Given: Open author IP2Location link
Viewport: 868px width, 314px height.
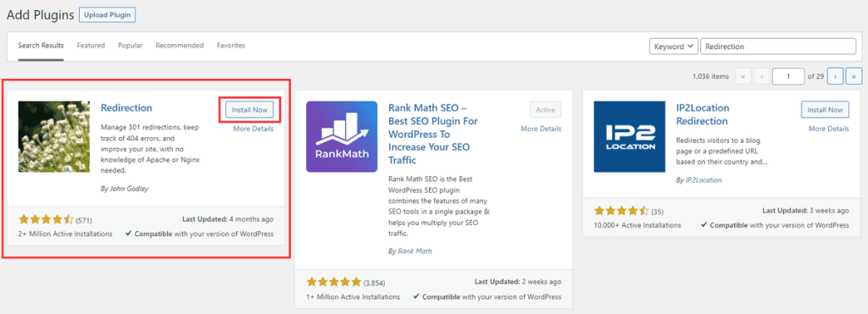Looking at the screenshot, I should [x=703, y=180].
